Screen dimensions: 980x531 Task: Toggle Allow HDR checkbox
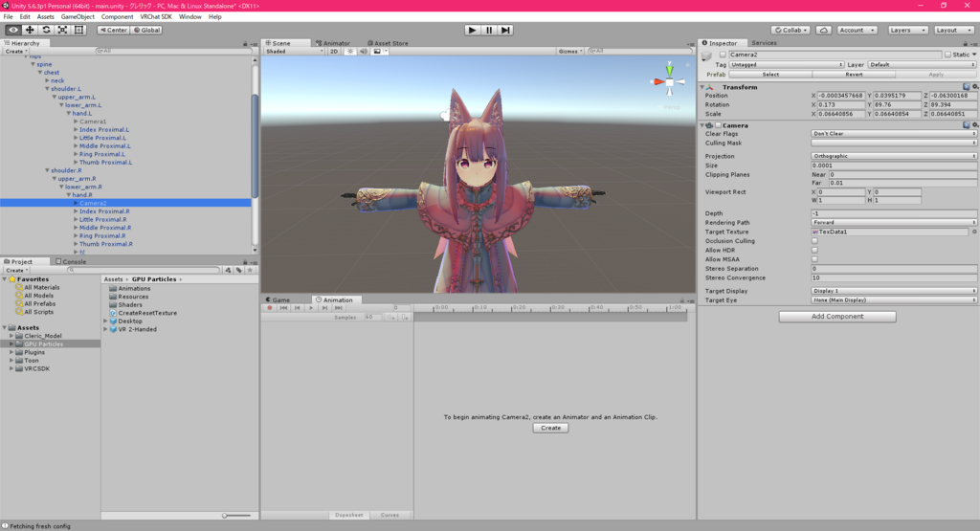(x=814, y=251)
